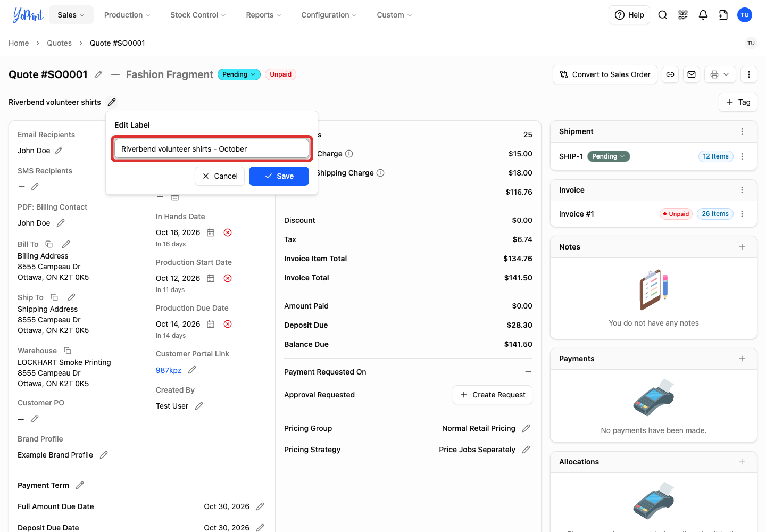Viewport: 766px width, 532px height.
Task: Save the edited label
Action: click(279, 176)
